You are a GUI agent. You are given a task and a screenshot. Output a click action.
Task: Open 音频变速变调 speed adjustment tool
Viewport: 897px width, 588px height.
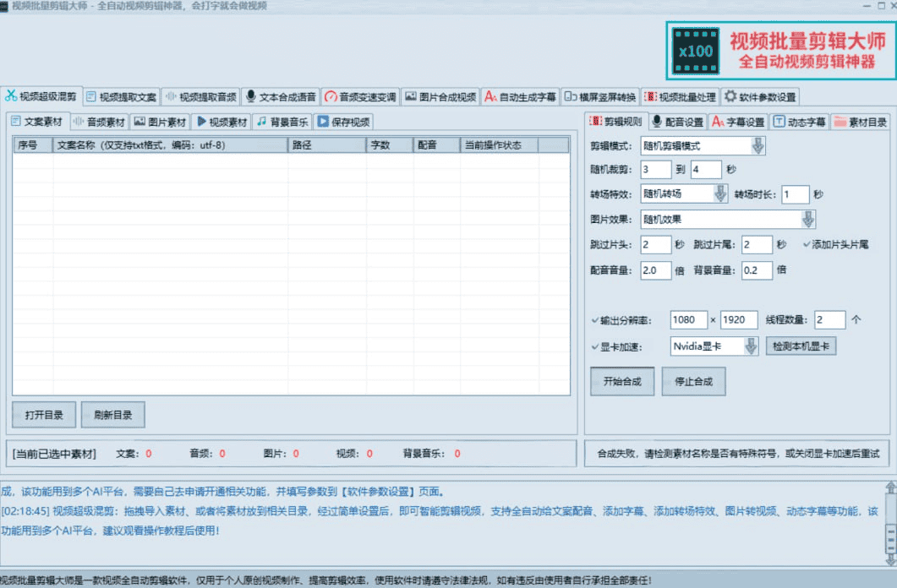360,95
